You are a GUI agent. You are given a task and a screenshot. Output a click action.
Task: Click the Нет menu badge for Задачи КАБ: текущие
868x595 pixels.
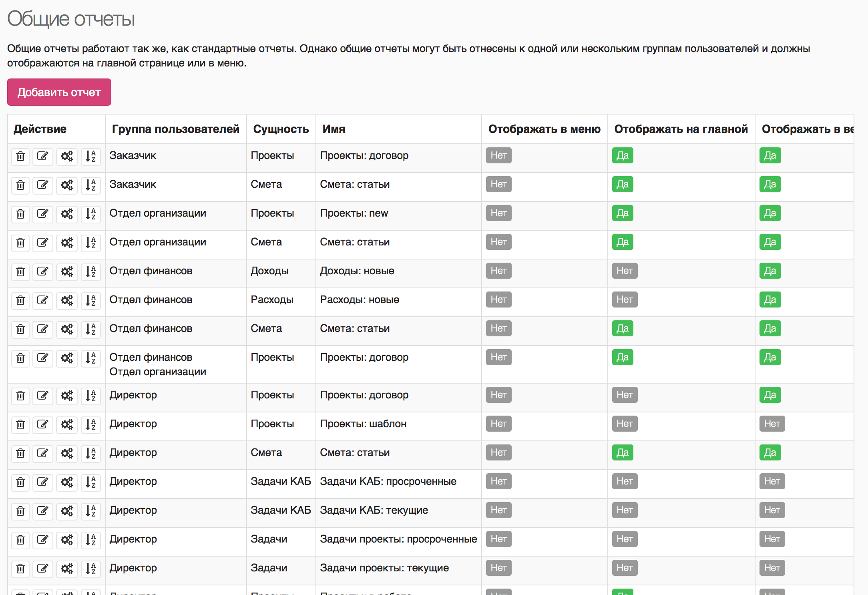[499, 510]
